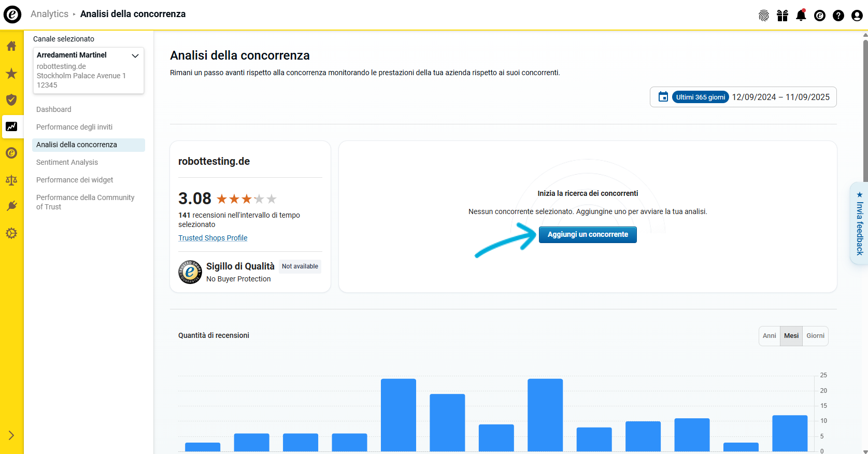Go to Sentiment Analysis menu item
This screenshot has width=868, height=454.
pos(67,162)
